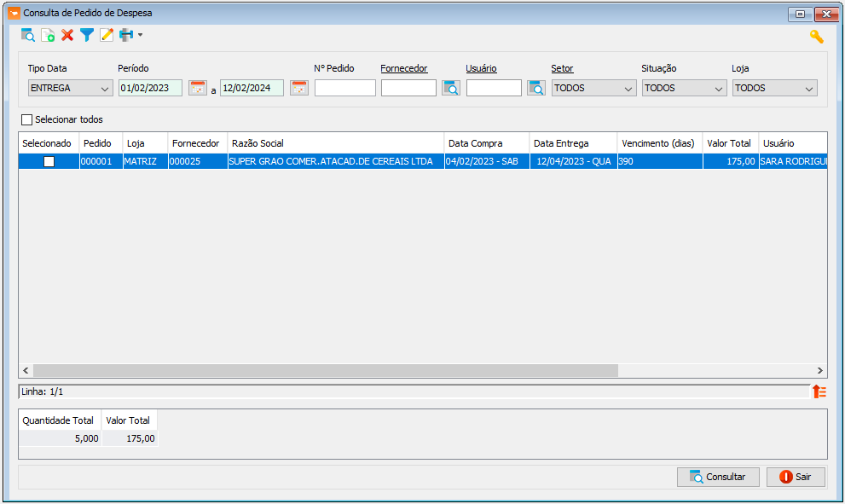The height and width of the screenshot is (504, 845).
Task: Click the Consultar button
Action: (718, 477)
